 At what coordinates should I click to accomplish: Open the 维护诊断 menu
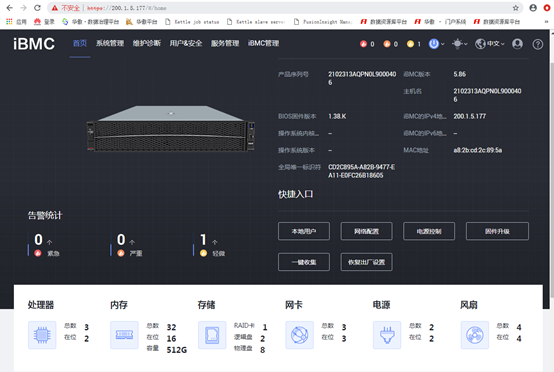pyautogui.click(x=147, y=43)
